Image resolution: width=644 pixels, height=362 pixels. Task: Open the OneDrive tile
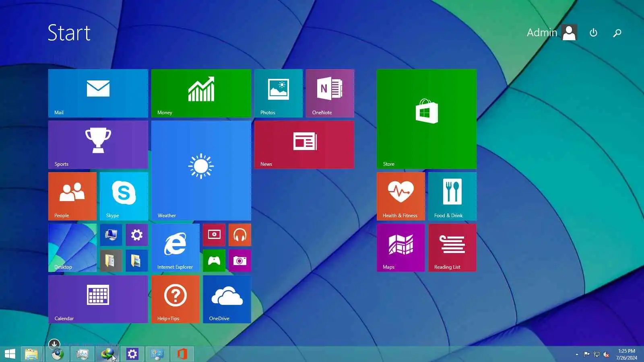coord(227,299)
